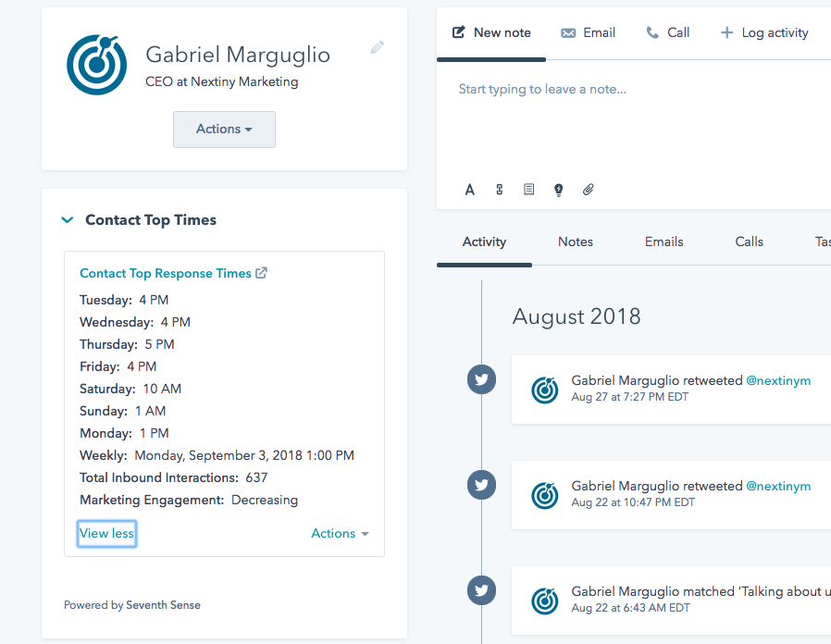This screenshot has height=644, width=831.
Task: Click the Weekly: Monday, September 3 row
Action: pyautogui.click(x=217, y=456)
